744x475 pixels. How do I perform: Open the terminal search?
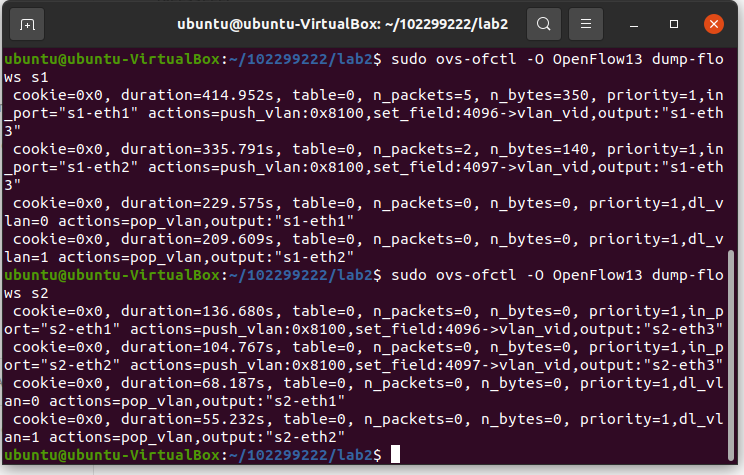(x=544, y=24)
